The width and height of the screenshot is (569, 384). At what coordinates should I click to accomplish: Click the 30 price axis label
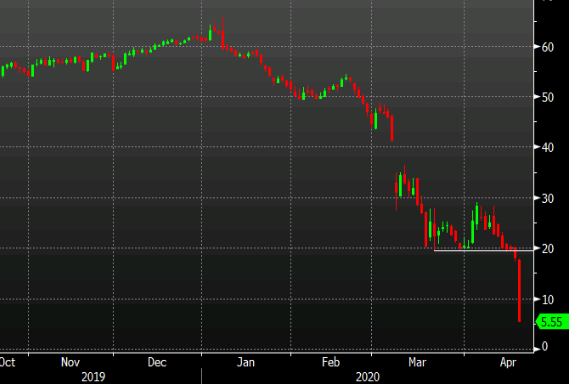[x=548, y=199]
